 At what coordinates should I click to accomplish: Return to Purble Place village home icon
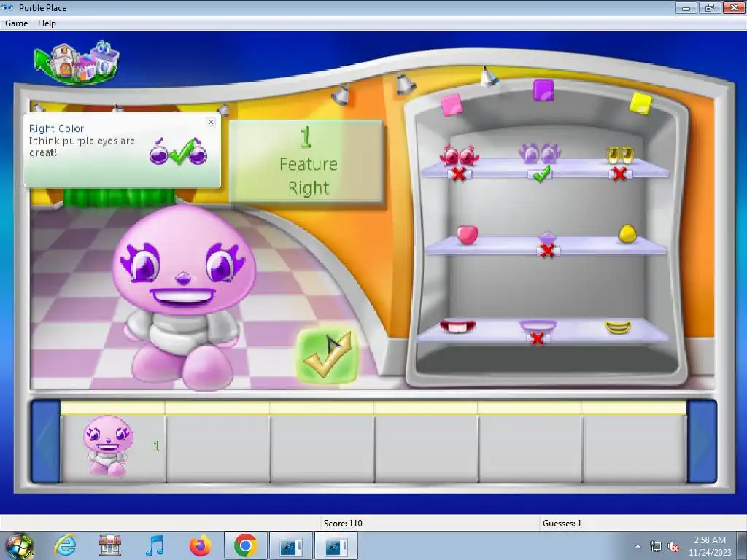[77, 63]
